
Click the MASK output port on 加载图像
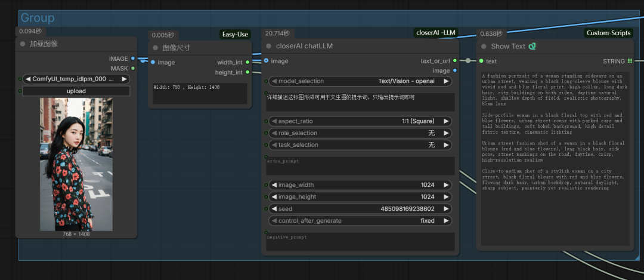[x=132, y=68]
